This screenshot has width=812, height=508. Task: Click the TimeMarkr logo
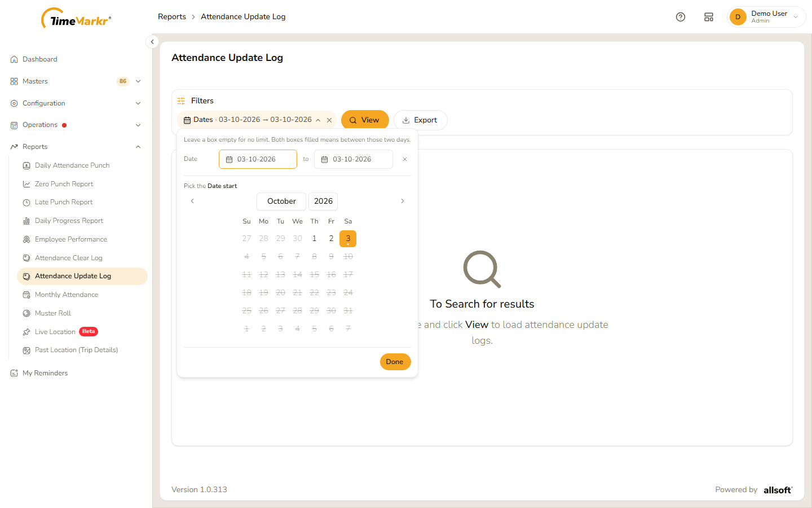pyautogui.click(x=76, y=19)
